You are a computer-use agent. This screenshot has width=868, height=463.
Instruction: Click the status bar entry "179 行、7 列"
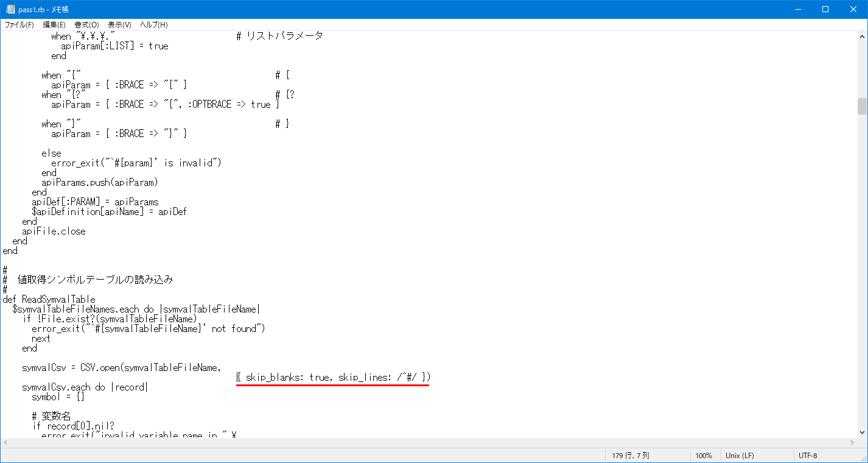pyautogui.click(x=631, y=456)
